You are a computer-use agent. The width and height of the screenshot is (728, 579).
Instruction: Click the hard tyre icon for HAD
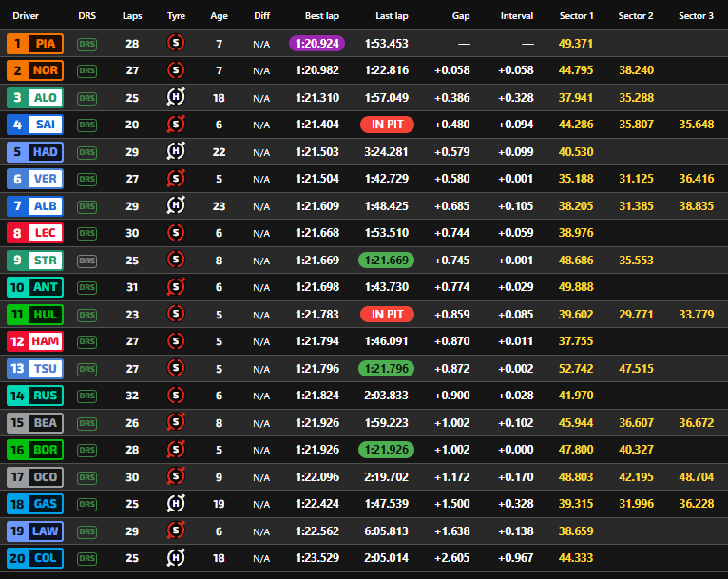tap(176, 152)
